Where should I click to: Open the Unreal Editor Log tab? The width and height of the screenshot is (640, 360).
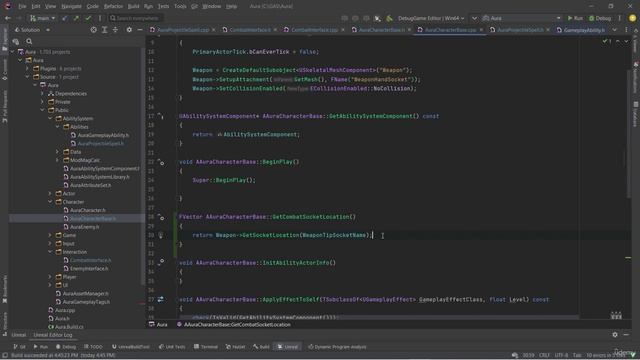coord(53,335)
